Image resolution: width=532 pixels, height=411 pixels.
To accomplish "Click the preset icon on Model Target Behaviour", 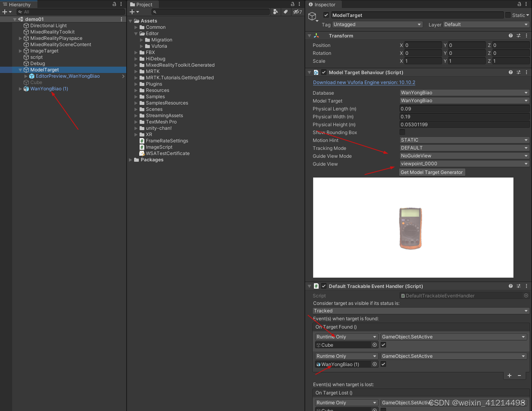I will pos(518,72).
